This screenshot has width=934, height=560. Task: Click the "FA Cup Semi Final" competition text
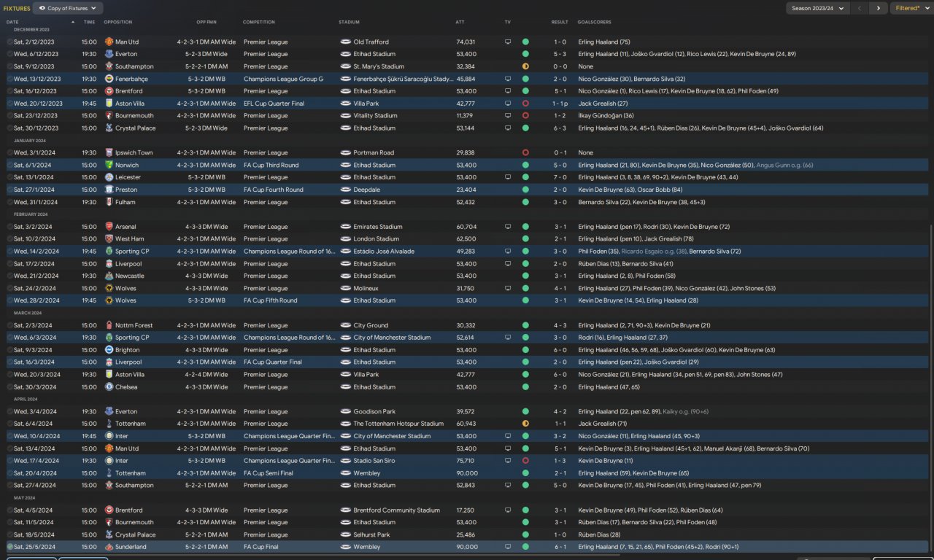point(269,473)
